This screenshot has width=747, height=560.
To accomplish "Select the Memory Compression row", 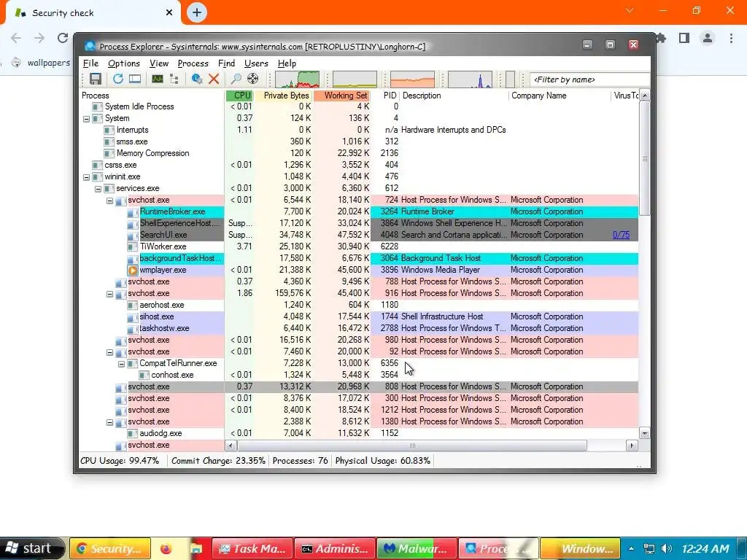I will [x=358, y=153].
